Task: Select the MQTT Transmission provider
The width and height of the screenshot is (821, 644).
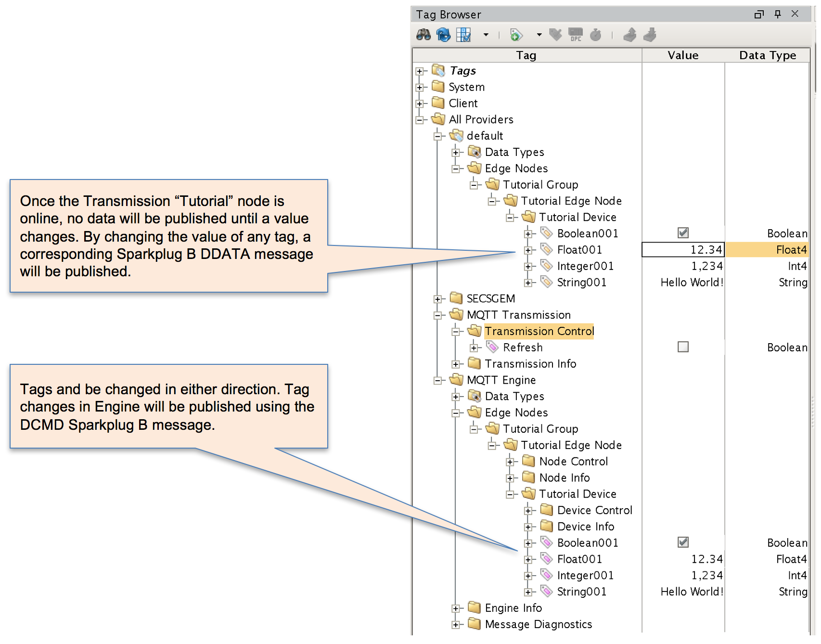Action: [x=518, y=315]
